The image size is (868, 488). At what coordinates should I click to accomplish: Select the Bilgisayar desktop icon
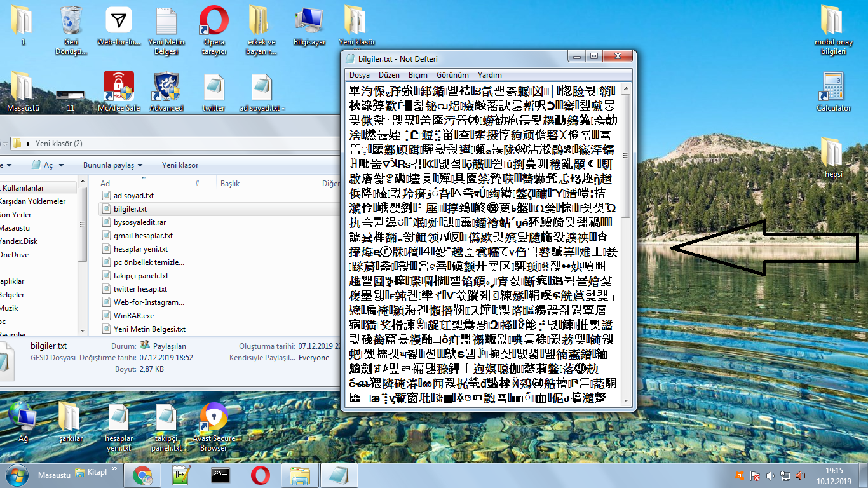click(309, 27)
